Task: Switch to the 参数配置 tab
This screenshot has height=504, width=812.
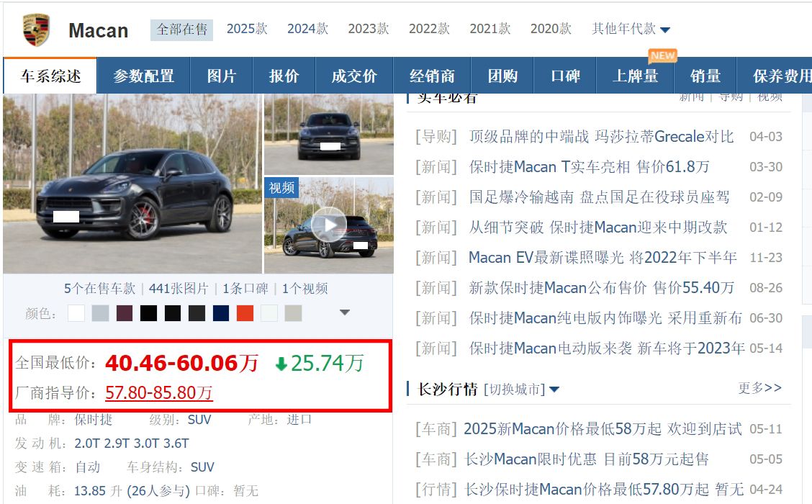Action: 143,76
